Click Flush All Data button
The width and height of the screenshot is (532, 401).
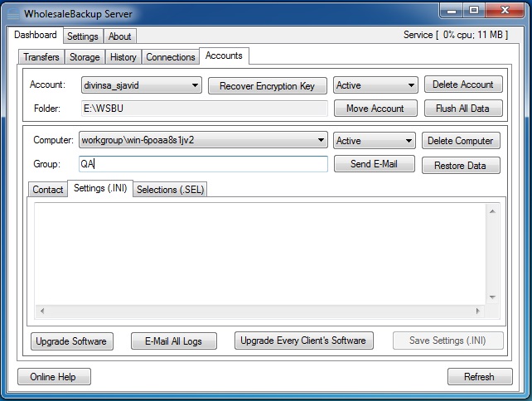point(463,109)
